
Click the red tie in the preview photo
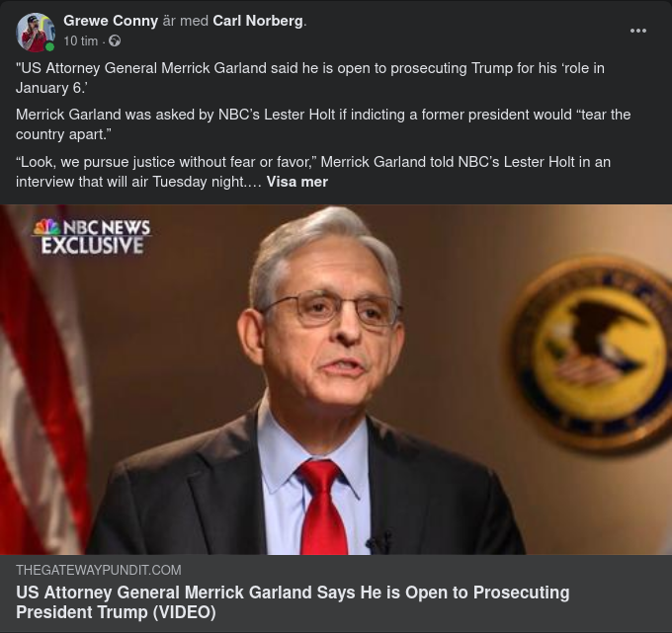point(323,508)
